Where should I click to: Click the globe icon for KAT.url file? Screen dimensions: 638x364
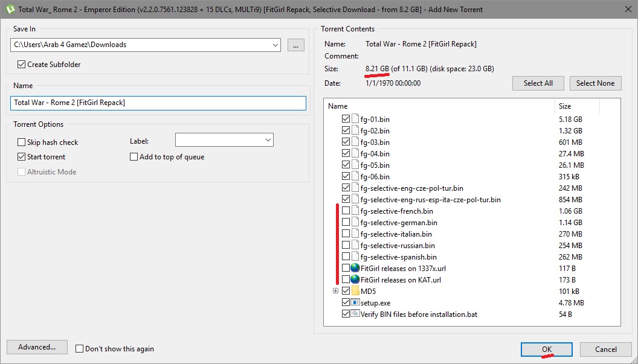(x=355, y=279)
